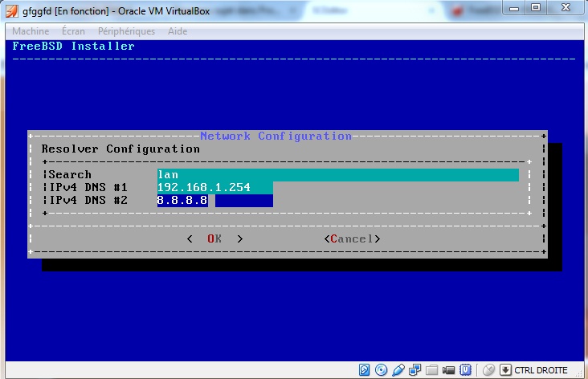Viewport: 588px width, 379px height.
Task: Open the Machine menu
Action: 31,31
